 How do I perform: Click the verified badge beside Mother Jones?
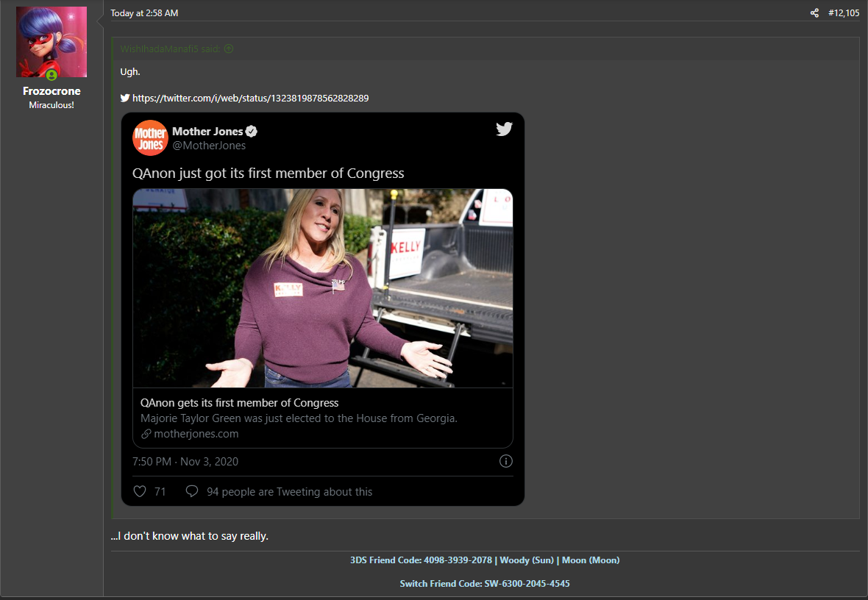[x=252, y=131]
